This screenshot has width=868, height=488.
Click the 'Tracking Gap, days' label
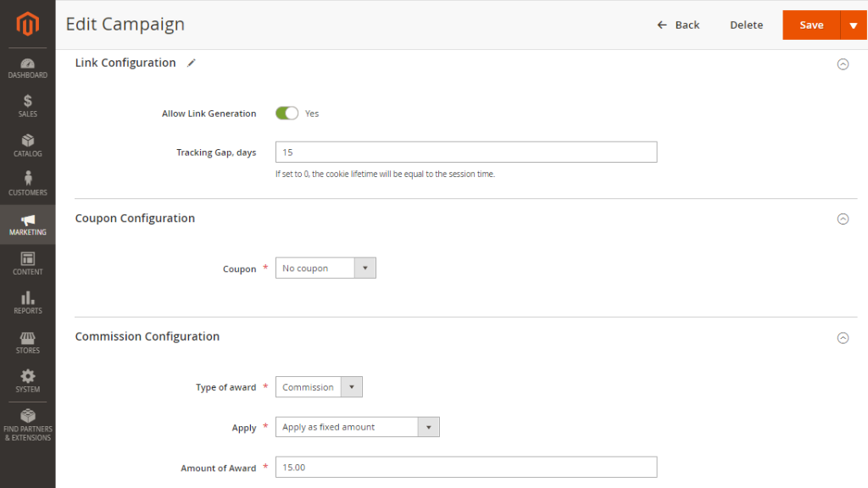216,152
